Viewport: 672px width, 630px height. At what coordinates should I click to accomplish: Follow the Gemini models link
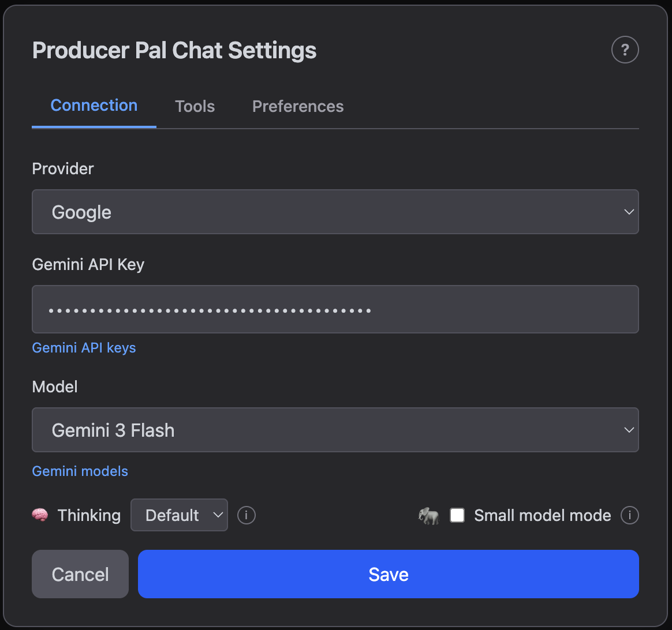[x=80, y=471]
